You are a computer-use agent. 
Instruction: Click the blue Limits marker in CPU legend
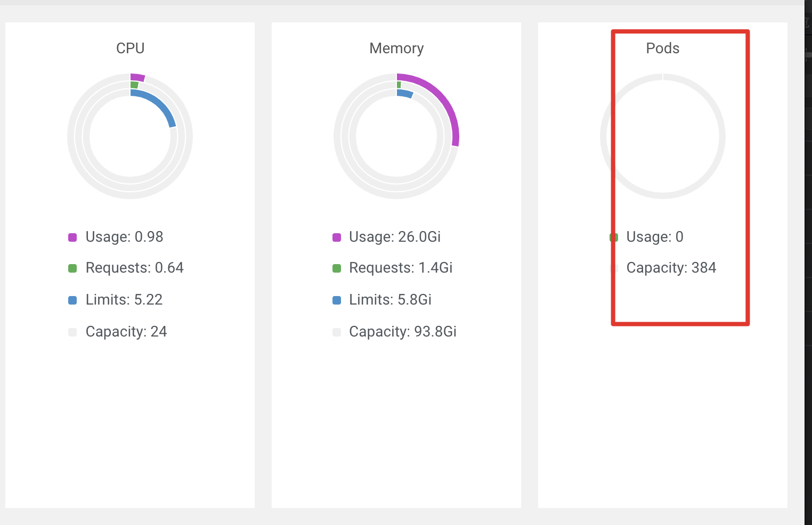click(x=73, y=300)
